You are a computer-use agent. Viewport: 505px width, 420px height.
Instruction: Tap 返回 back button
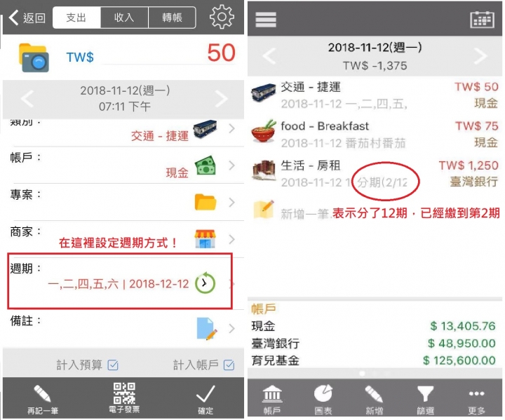point(27,18)
